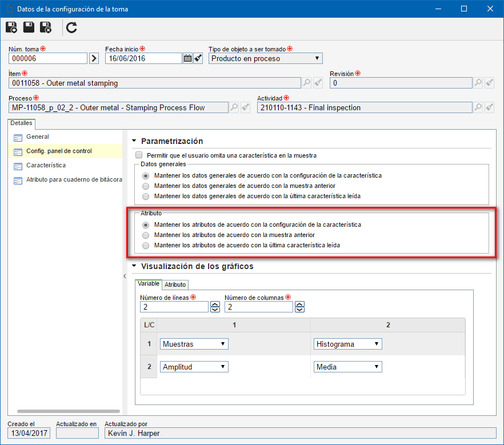Click the Número de columnas input field
Screen dimensions: 504x445
(x=259, y=307)
